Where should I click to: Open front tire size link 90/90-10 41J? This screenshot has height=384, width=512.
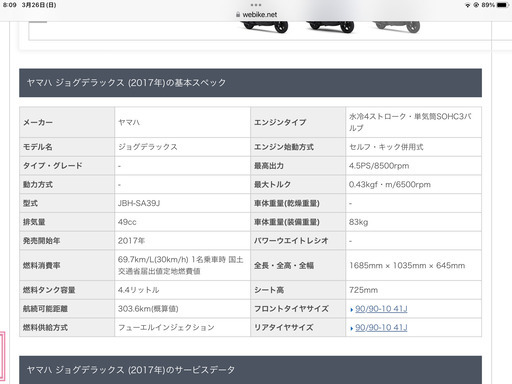(381, 309)
